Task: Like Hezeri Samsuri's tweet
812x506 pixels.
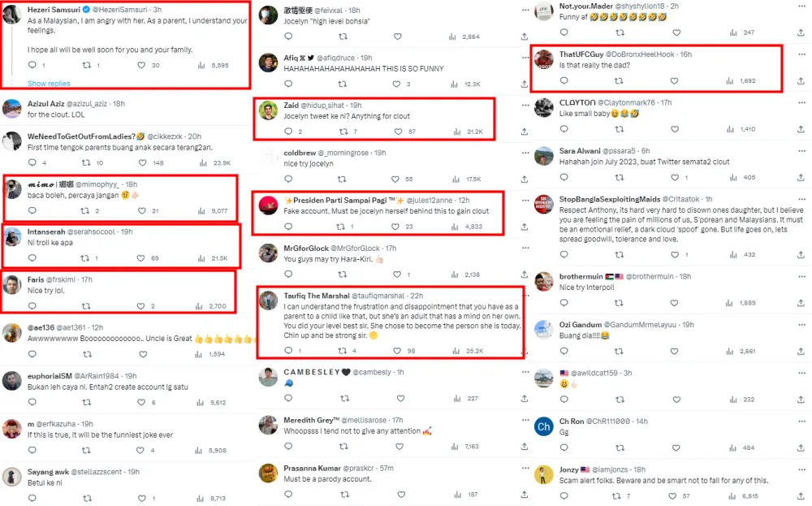Action: [140, 65]
